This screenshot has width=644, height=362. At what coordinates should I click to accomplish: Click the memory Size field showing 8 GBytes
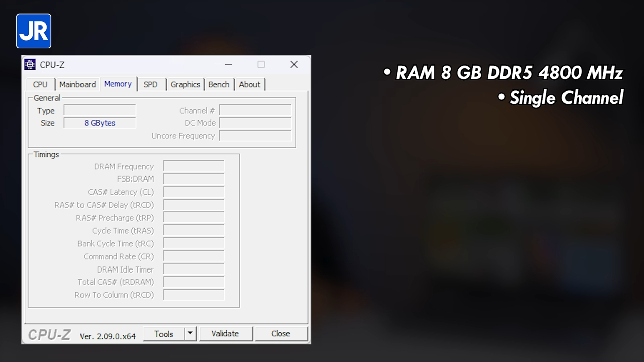tap(100, 123)
